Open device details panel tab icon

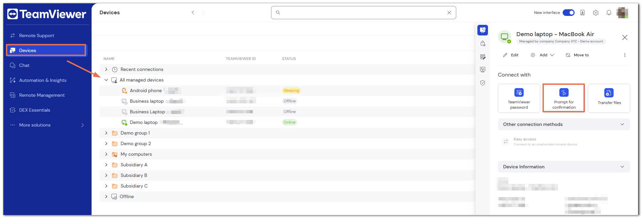coord(483,30)
